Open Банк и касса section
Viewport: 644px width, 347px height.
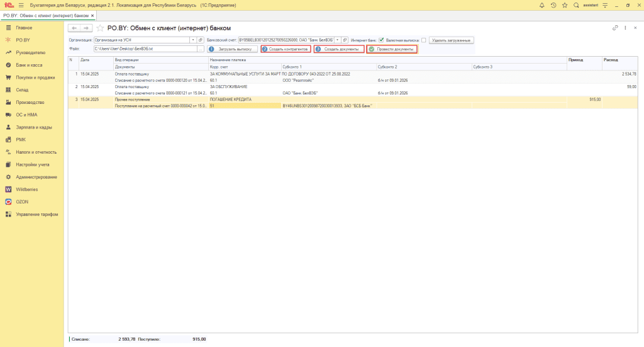point(28,65)
